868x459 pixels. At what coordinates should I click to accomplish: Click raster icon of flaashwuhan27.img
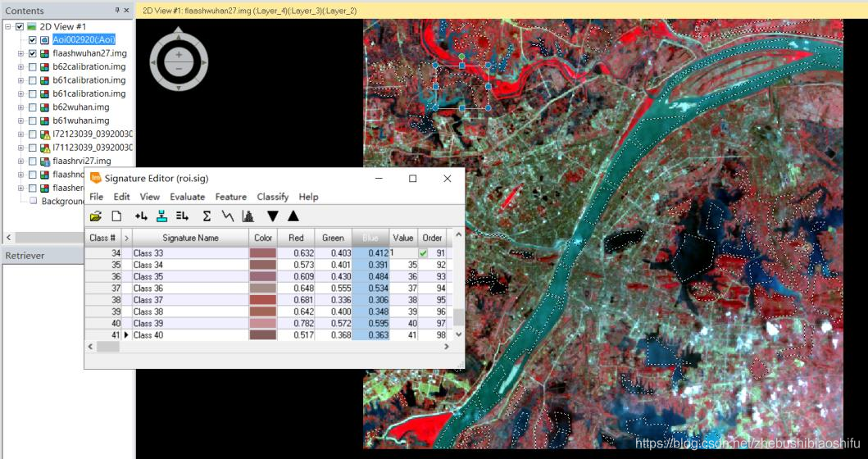click(x=45, y=54)
